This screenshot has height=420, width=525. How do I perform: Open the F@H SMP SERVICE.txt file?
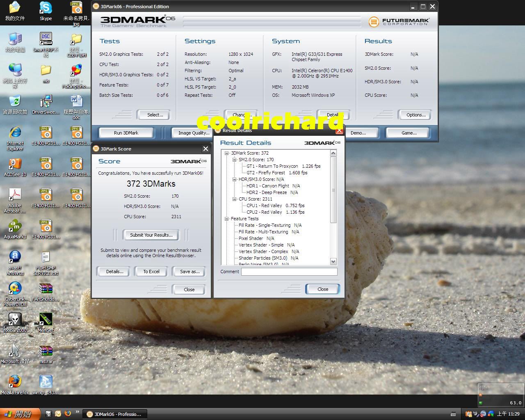pos(46,263)
